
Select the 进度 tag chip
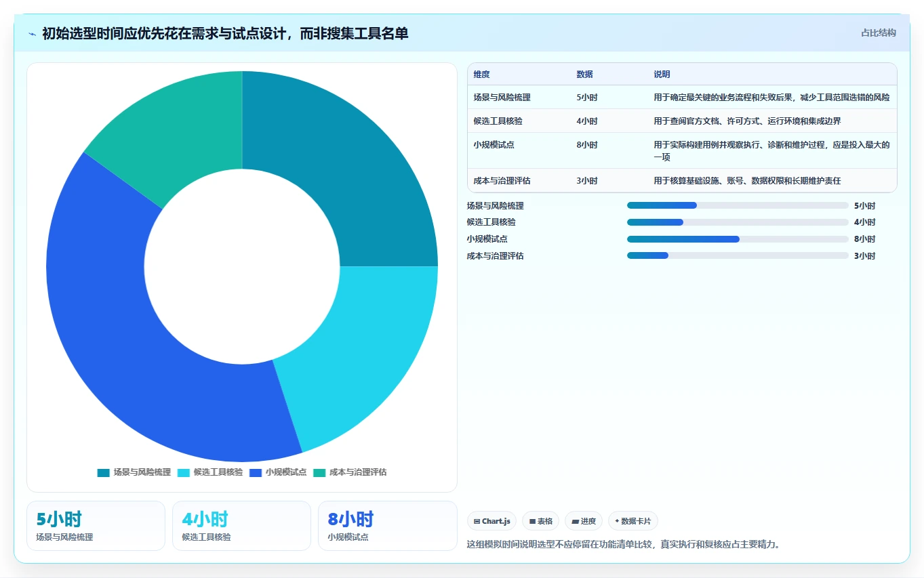[x=584, y=521]
